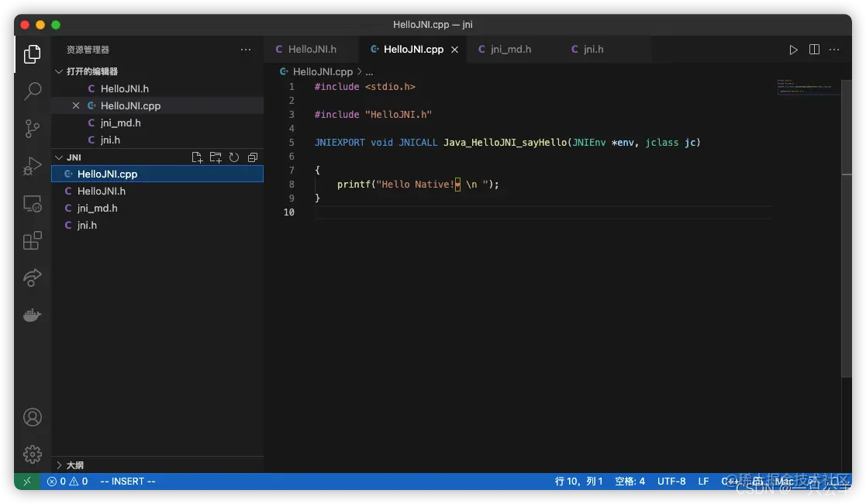
Task: Open the Search view icon
Action: (x=32, y=91)
